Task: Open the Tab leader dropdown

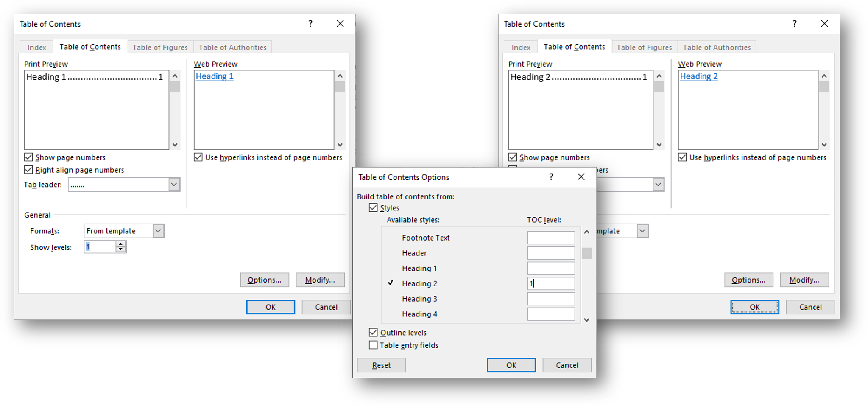Action: [174, 185]
